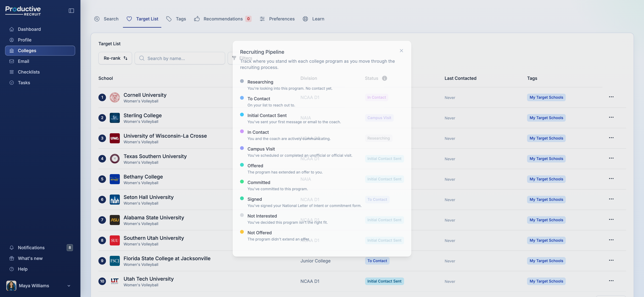
Task: Focus the Search by name field
Action: (x=180, y=58)
